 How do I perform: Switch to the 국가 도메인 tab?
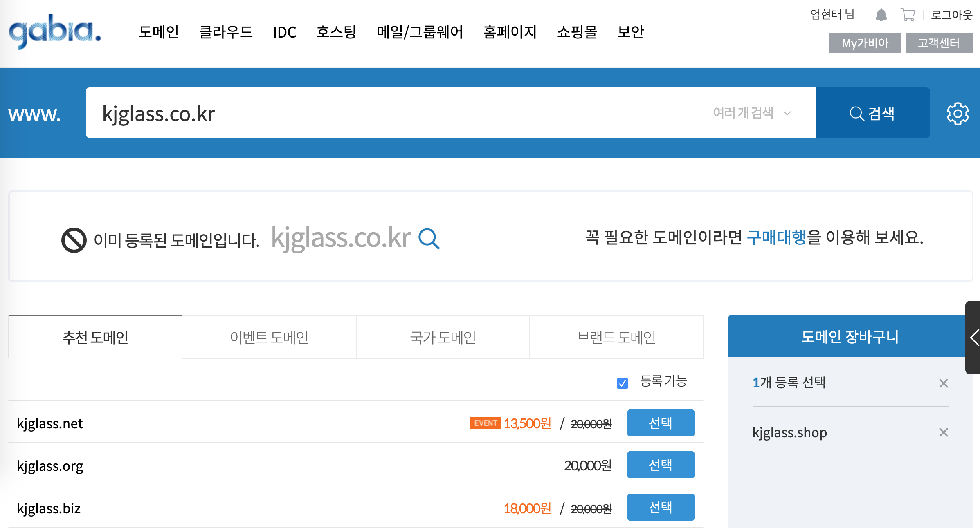click(x=443, y=338)
